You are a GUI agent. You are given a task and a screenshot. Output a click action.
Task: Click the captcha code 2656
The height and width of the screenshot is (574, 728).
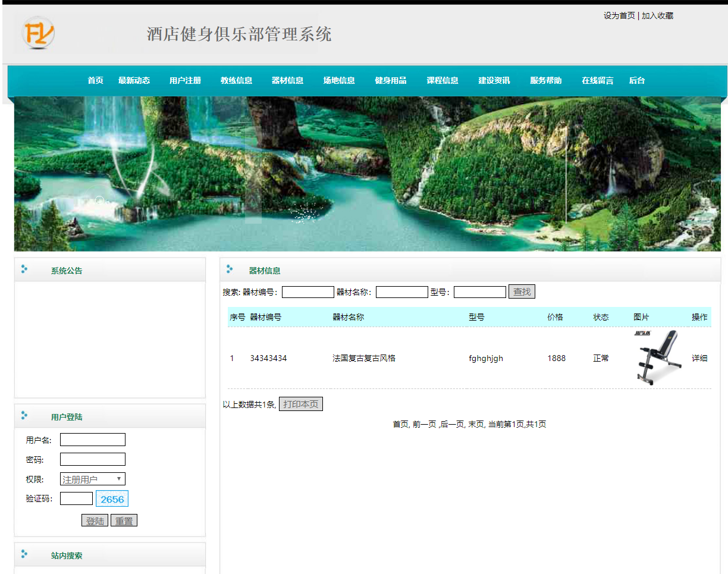tap(112, 498)
